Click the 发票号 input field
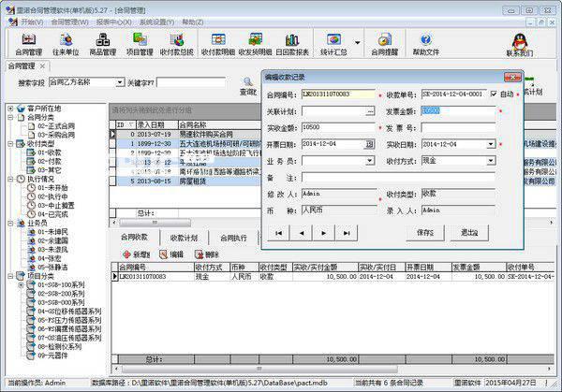 458,128
